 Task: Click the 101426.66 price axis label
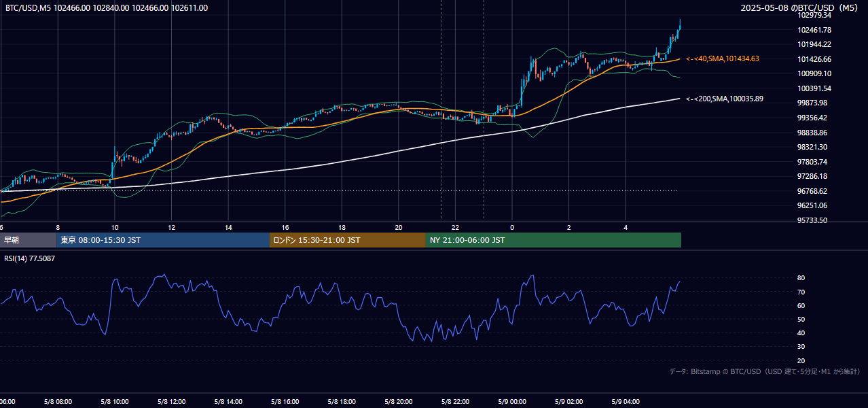814,59
